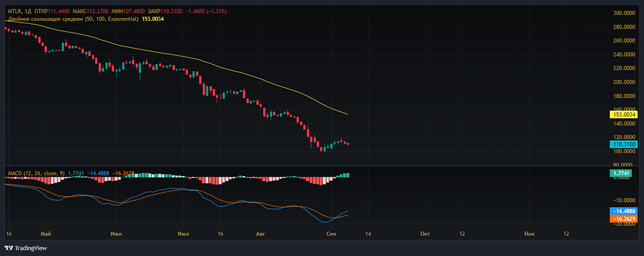This screenshot has height=256, width=644.
Task: Select the МИН 107.4800 low value
Action: tap(128, 12)
